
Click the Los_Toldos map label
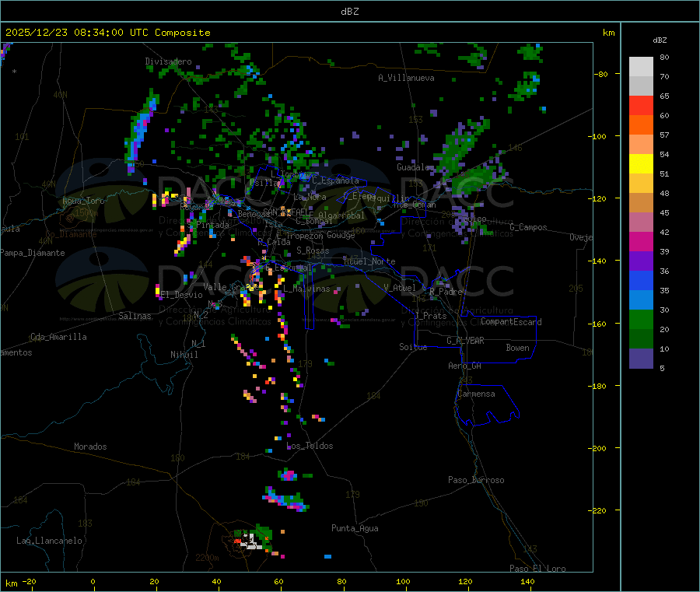pos(310,446)
